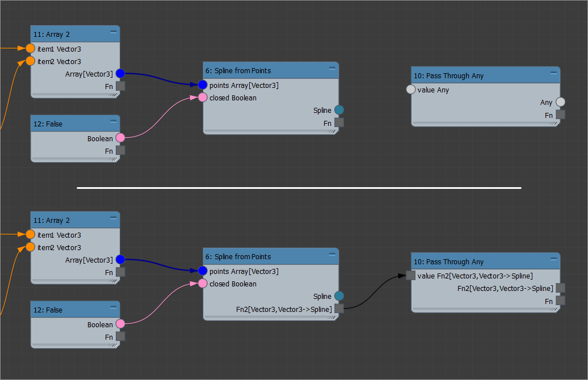Click Pass Through Any's Fn2[Vector3,Vector3->Spline] output socket
This screenshot has width=588, height=380.
click(560, 288)
